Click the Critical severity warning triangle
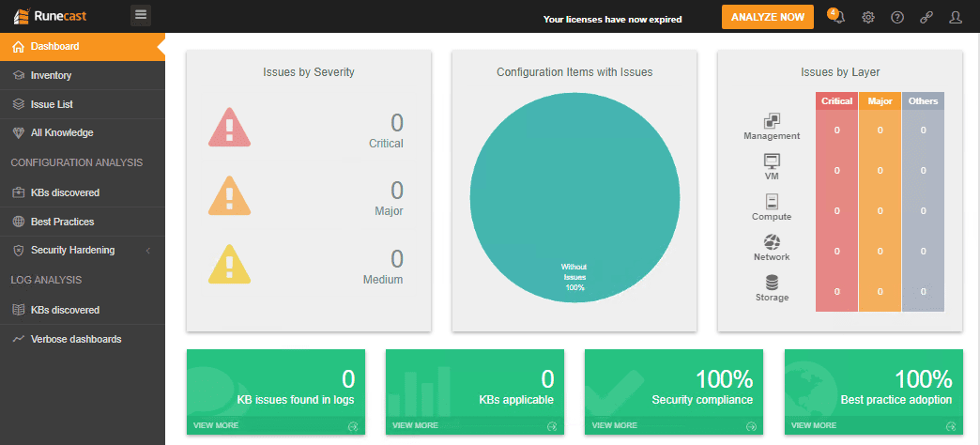 229,128
